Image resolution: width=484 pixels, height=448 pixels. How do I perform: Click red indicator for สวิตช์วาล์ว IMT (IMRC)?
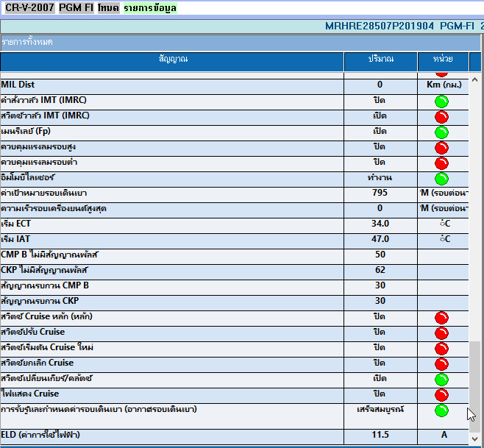(441, 117)
